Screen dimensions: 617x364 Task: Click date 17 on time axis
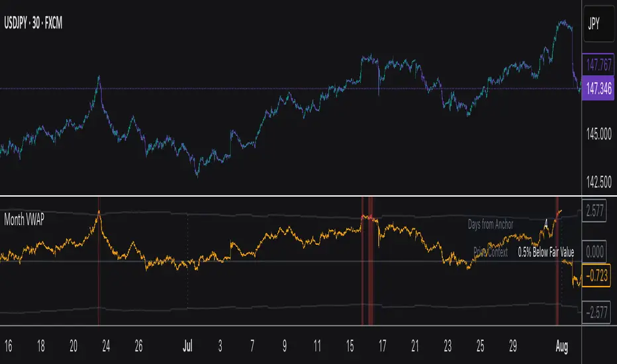[x=383, y=346]
